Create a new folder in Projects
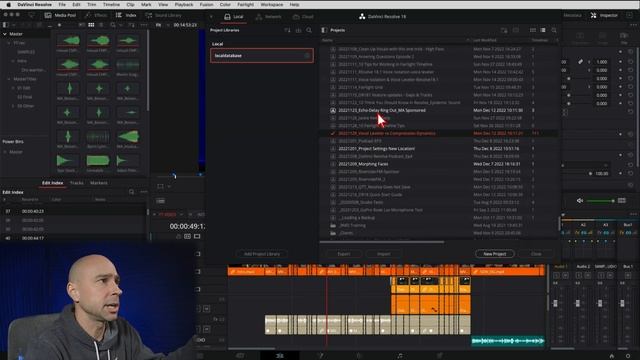The height and width of the screenshot is (360, 640). pyautogui.click(x=504, y=30)
